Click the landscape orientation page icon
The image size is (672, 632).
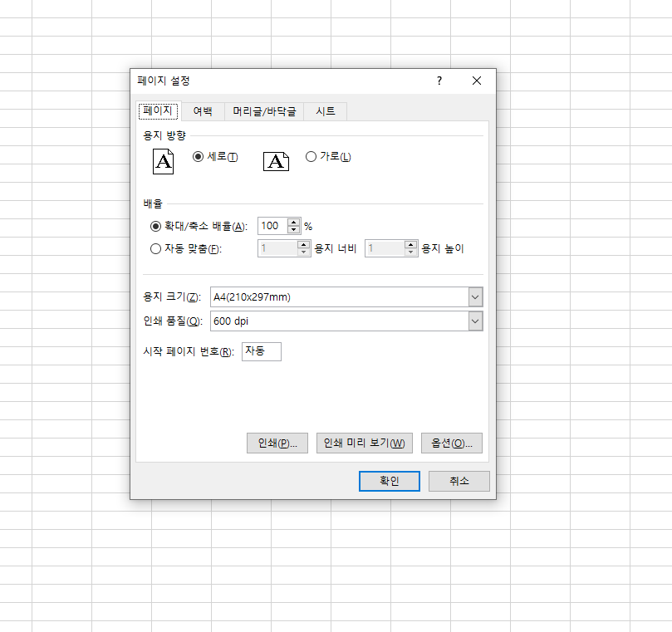[276, 162]
